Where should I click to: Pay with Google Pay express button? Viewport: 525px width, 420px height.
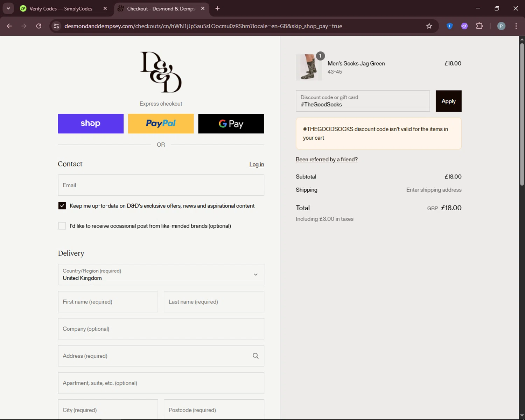(x=231, y=124)
